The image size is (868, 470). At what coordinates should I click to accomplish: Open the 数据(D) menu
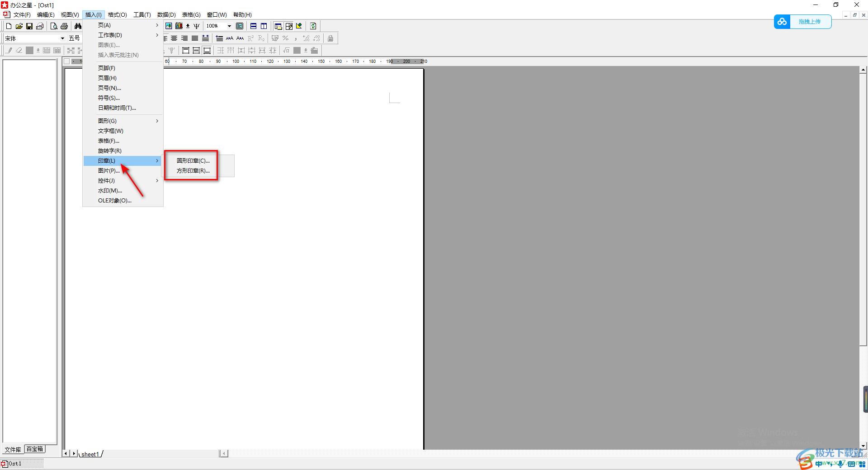(x=166, y=15)
